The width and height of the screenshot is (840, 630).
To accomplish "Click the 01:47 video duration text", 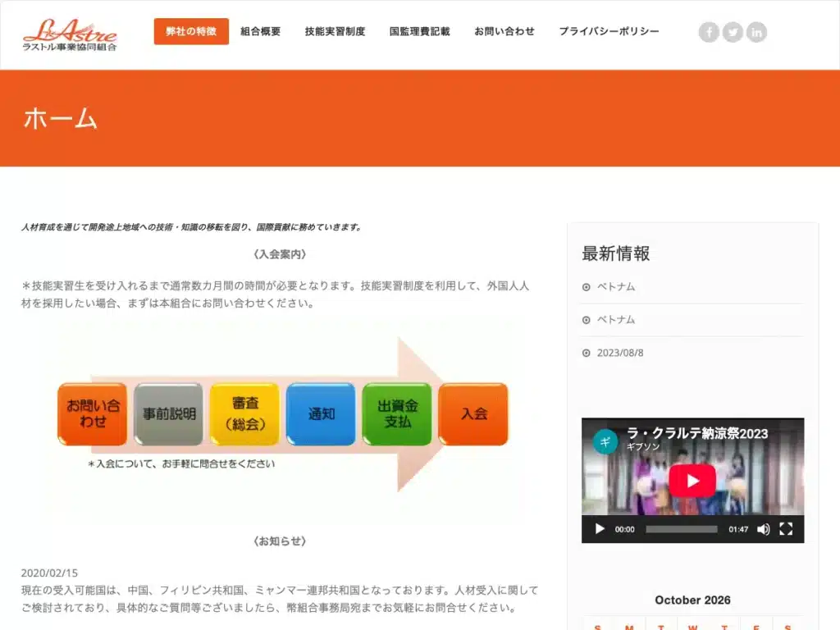I will (738, 529).
